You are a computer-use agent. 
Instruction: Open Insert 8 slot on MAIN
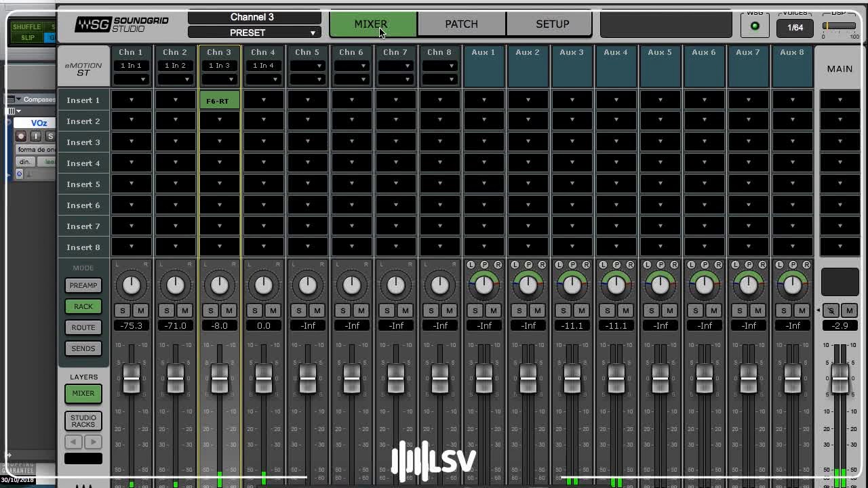[840, 247]
